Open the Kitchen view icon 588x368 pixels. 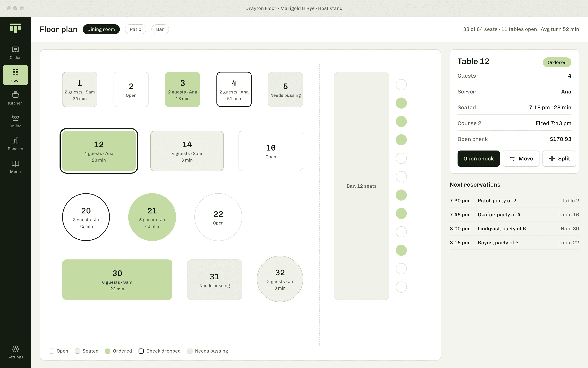point(15,95)
